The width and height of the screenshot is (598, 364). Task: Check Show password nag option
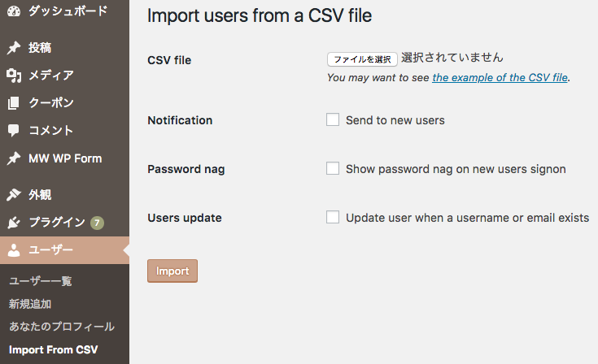pyautogui.click(x=333, y=169)
